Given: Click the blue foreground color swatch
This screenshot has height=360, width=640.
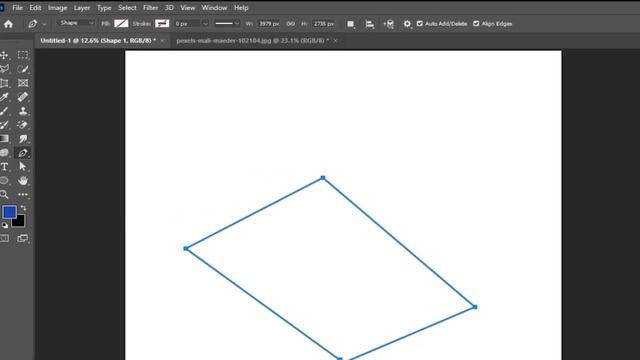Looking at the screenshot, I should point(9,212).
